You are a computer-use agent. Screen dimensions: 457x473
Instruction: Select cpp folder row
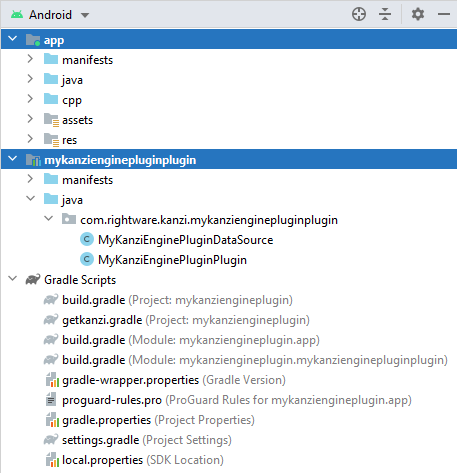pos(229,99)
